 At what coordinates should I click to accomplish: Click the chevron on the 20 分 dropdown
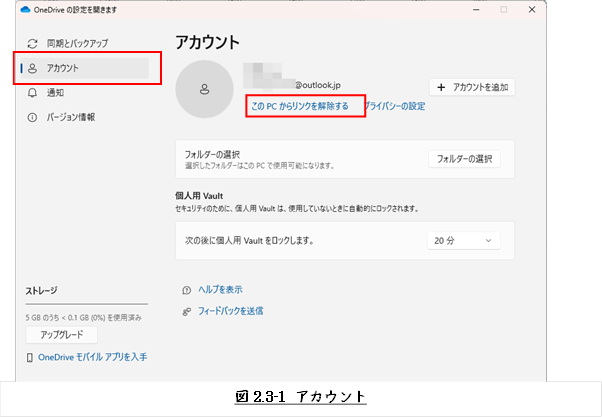coord(488,241)
